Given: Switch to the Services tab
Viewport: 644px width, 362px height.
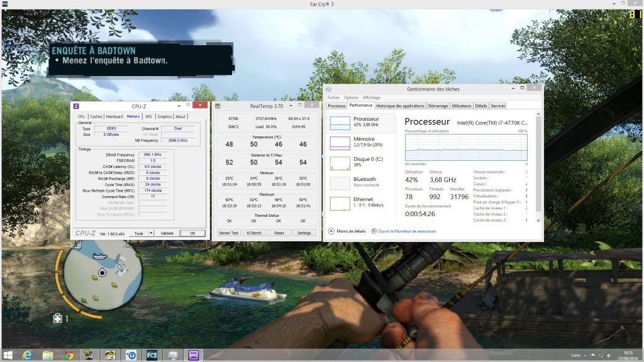Looking at the screenshot, I should [498, 106].
